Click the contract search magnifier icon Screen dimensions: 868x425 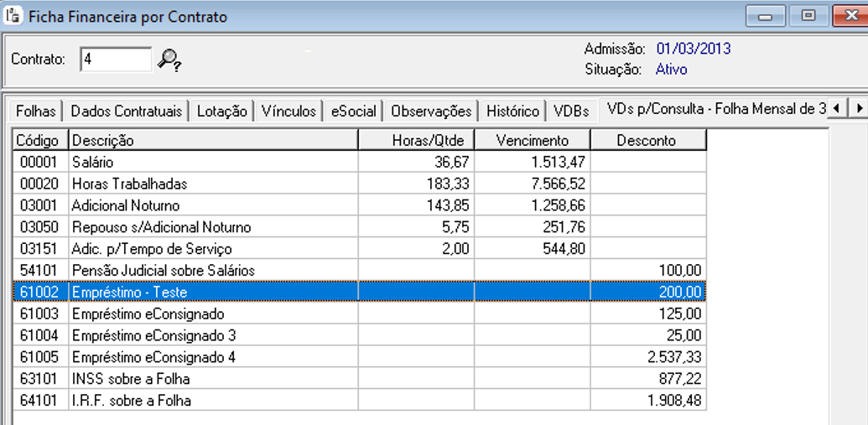(169, 60)
